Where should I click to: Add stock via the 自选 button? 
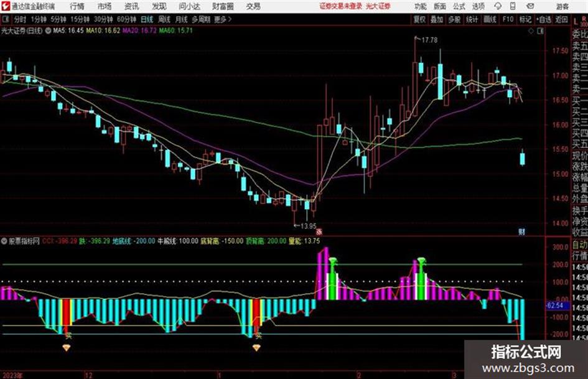pos(544,19)
